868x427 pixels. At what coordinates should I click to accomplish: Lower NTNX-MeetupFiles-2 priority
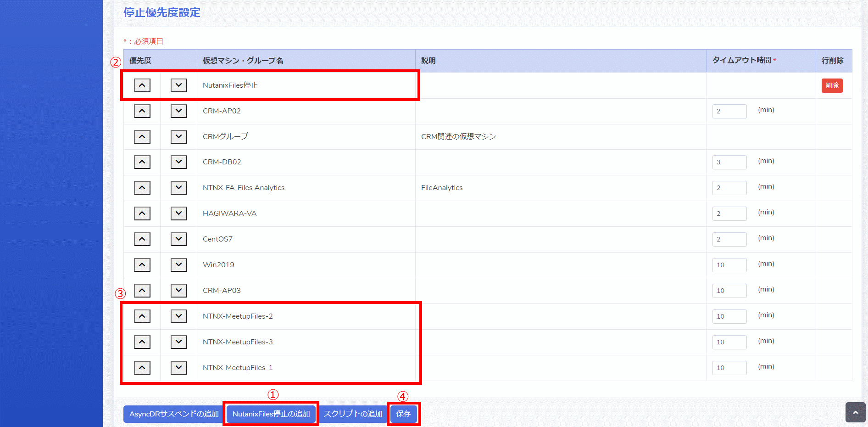coord(179,316)
